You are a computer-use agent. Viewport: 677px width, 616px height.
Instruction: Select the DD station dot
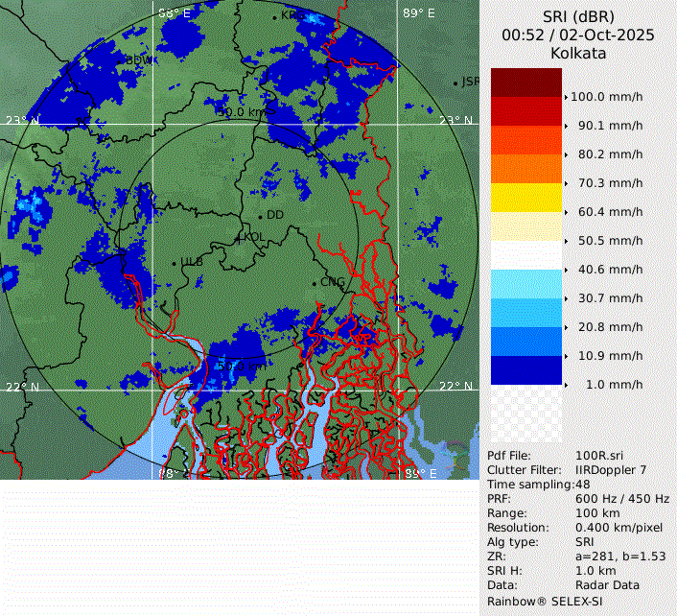[261, 215]
